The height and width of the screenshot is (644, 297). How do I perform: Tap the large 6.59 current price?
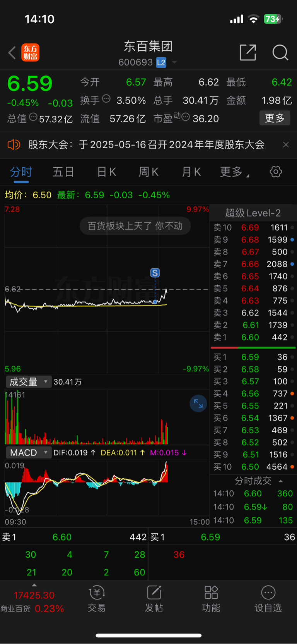[x=30, y=84]
